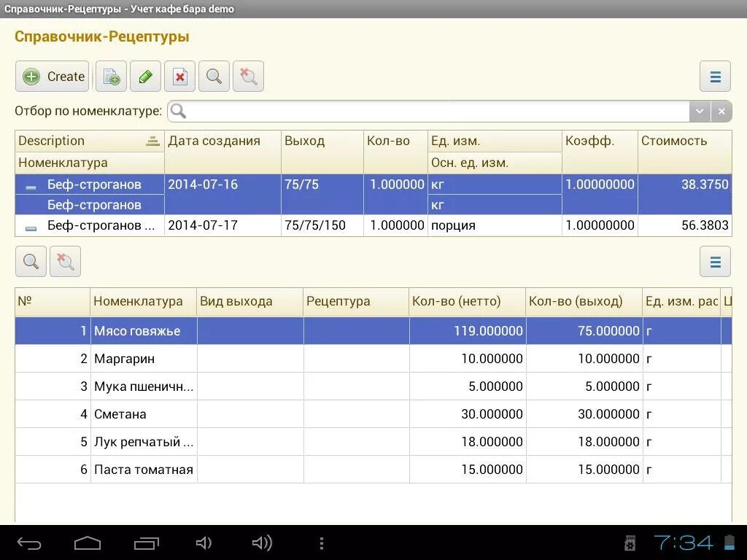
Task: Click the 30.000000 net quantity for Сметана
Action: pos(468,414)
